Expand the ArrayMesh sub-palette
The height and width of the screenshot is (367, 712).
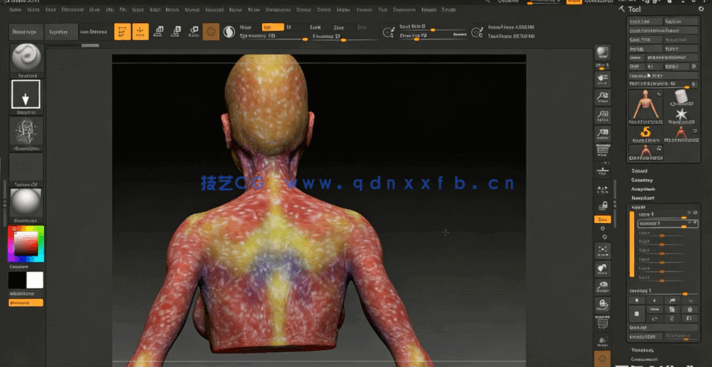643,189
